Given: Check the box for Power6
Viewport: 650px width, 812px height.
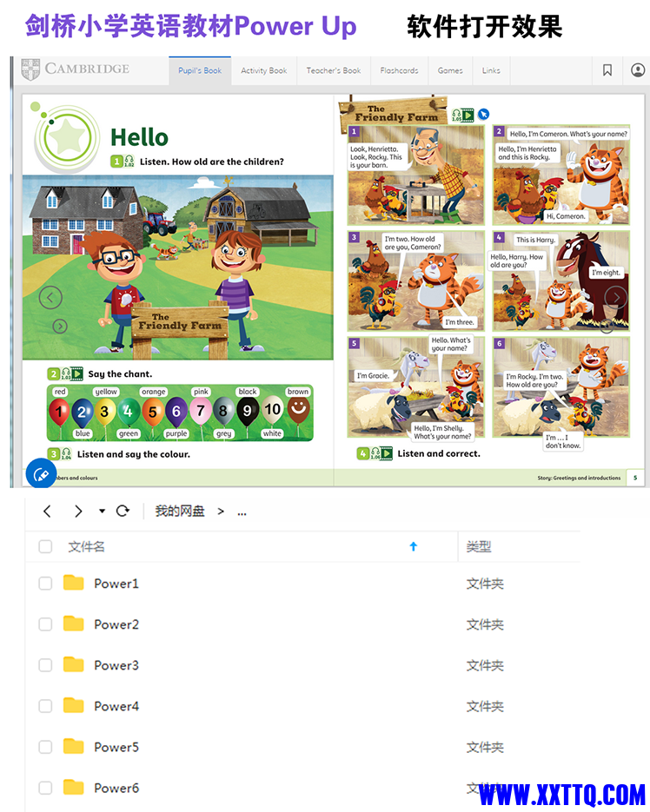Looking at the screenshot, I should (x=45, y=789).
